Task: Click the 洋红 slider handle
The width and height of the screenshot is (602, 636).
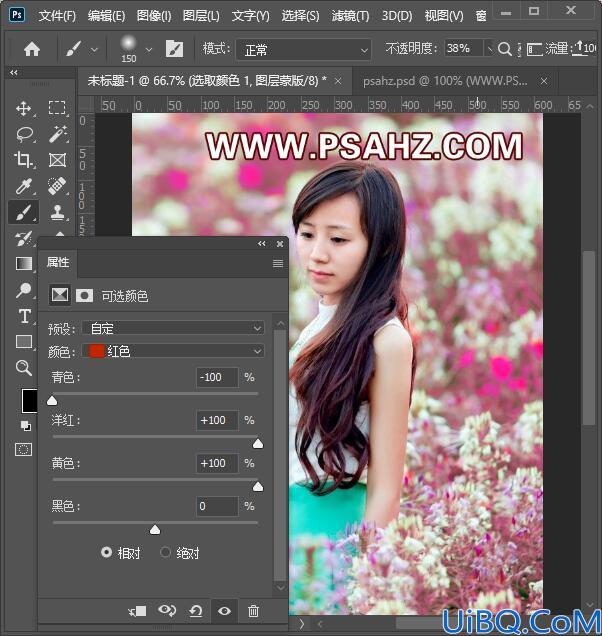Action: (x=258, y=444)
